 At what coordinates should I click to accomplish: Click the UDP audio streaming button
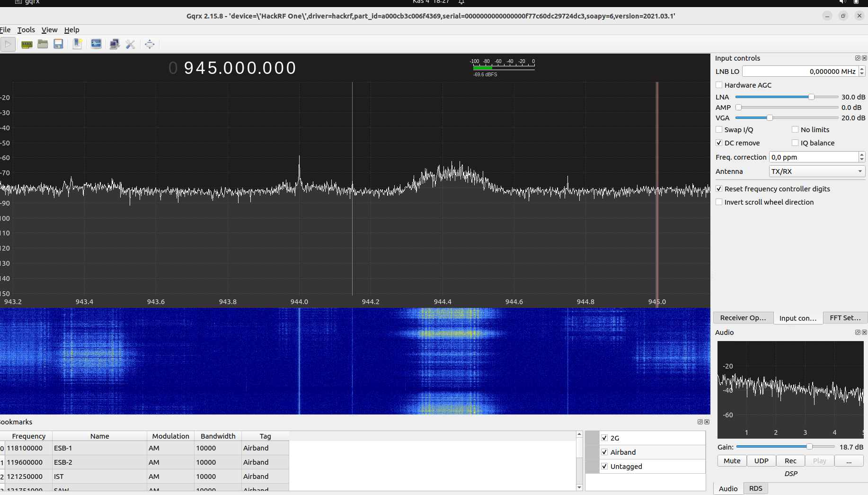[762, 461]
